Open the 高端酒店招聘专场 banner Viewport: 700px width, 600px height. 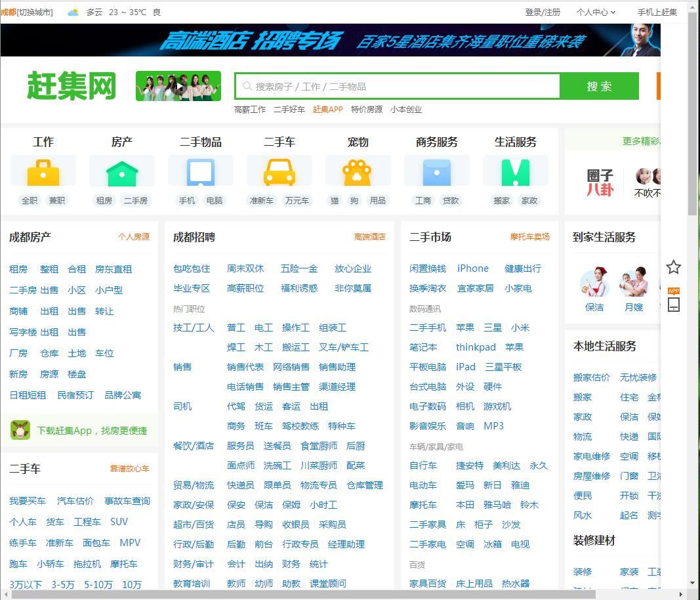point(331,40)
